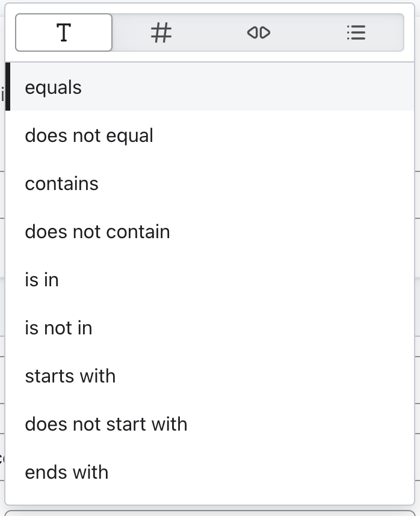Image resolution: width=420 pixels, height=516 pixels.
Task: Select is not in
Action: tap(57, 328)
